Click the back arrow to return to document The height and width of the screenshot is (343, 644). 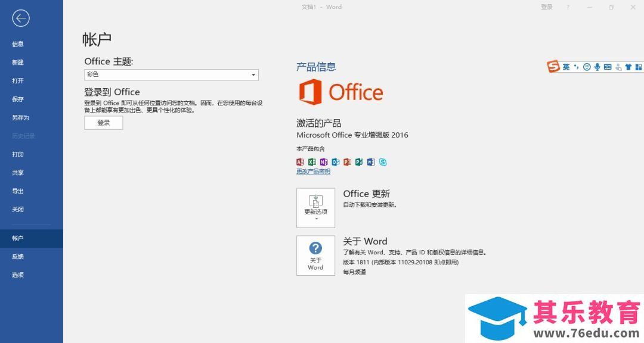point(20,18)
